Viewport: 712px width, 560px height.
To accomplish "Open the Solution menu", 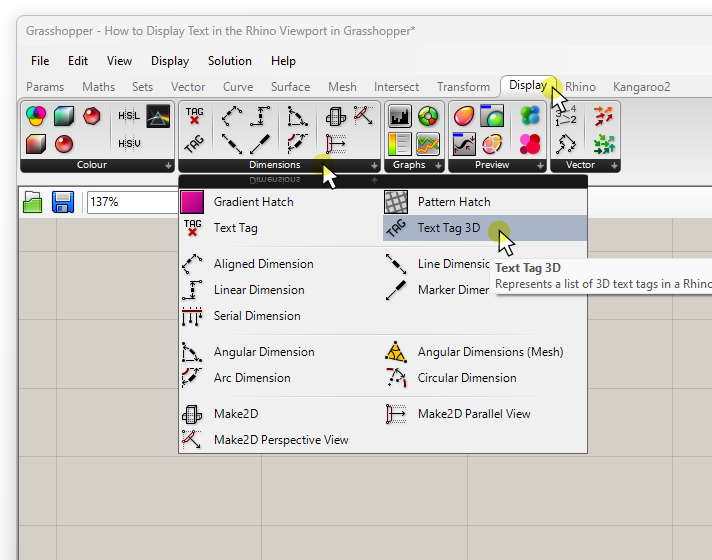I will [x=230, y=61].
